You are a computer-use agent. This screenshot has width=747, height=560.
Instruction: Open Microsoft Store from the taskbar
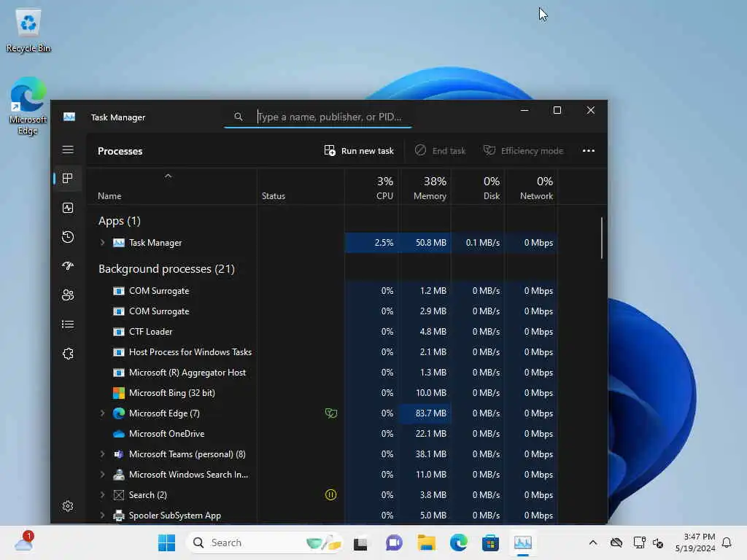click(x=490, y=542)
